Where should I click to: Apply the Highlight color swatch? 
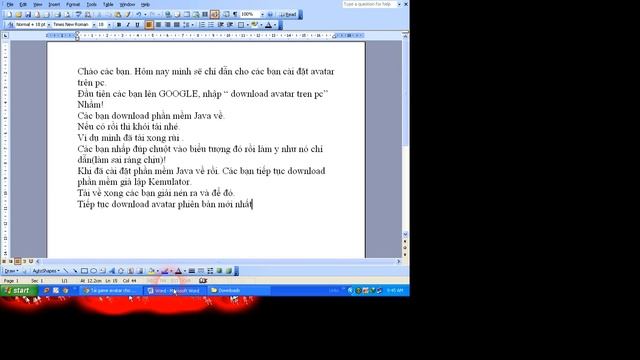[x=254, y=25]
